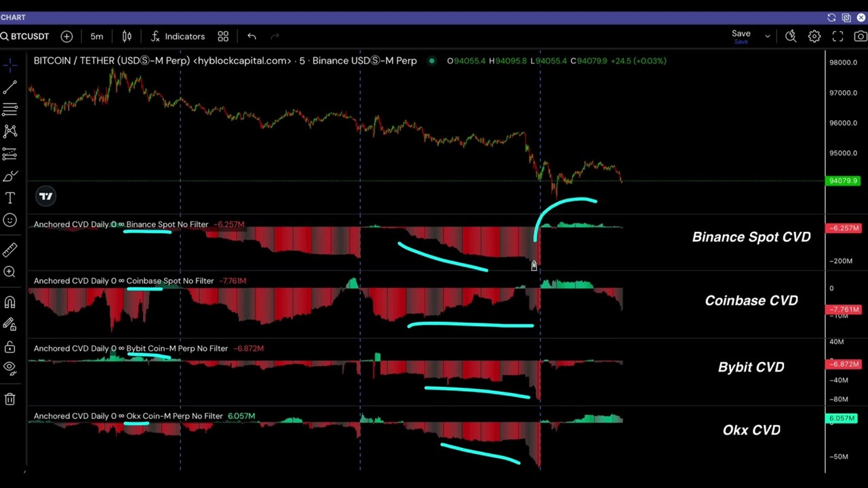Click the Okx value label 6.057M on axis

(842, 419)
